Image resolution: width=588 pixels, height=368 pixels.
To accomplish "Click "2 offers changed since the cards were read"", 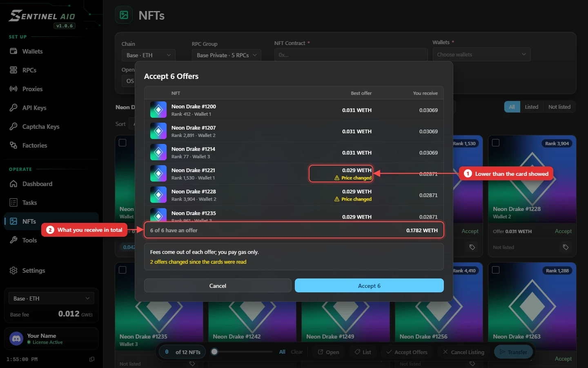I will pyautogui.click(x=198, y=262).
